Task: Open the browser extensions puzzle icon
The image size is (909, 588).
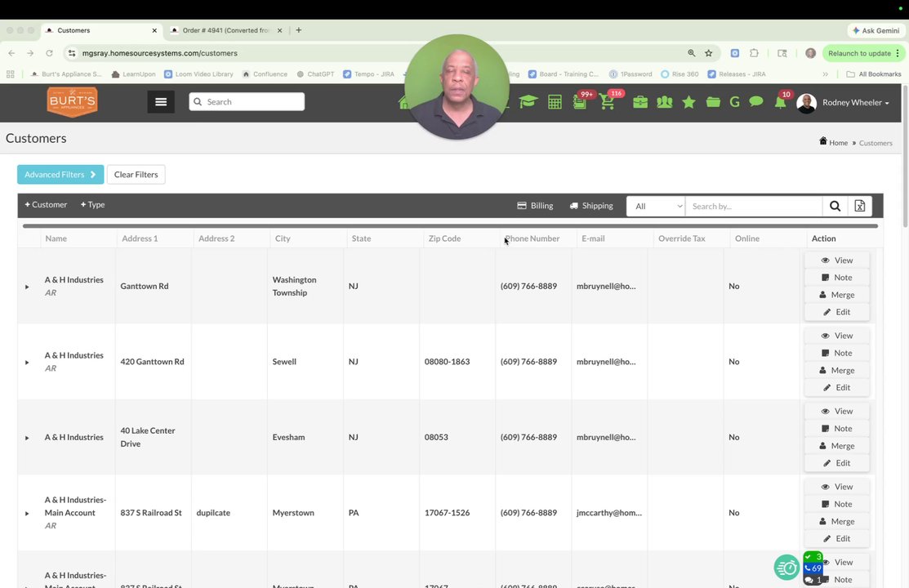Action: tap(754, 53)
